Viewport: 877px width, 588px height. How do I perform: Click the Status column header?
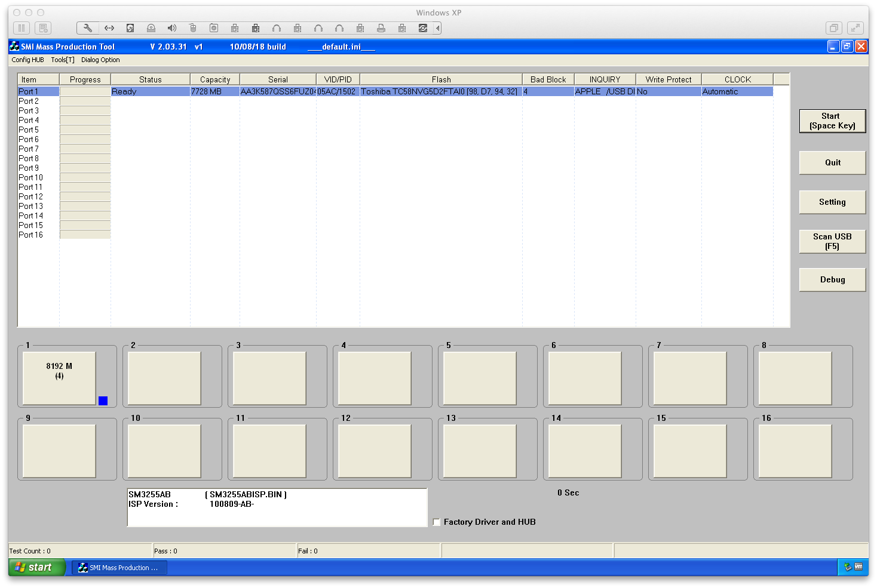click(151, 79)
